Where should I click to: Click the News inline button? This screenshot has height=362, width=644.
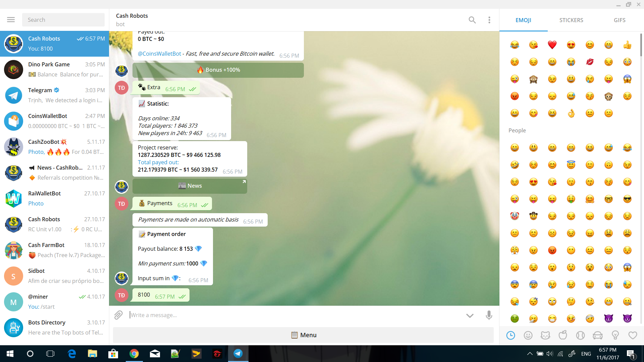pyautogui.click(x=190, y=186)
